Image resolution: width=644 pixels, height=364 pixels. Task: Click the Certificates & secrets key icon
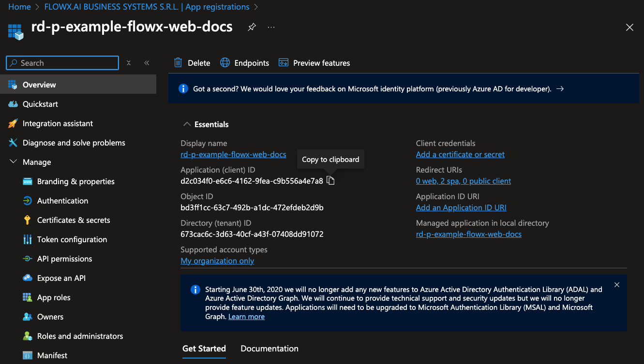click(x=28, y=220)
